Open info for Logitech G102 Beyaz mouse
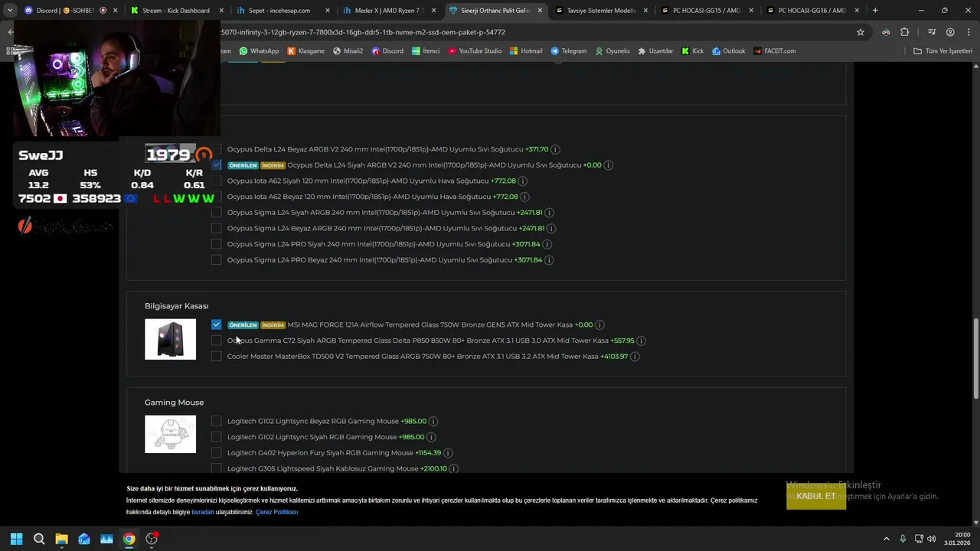 click(433, 422)
